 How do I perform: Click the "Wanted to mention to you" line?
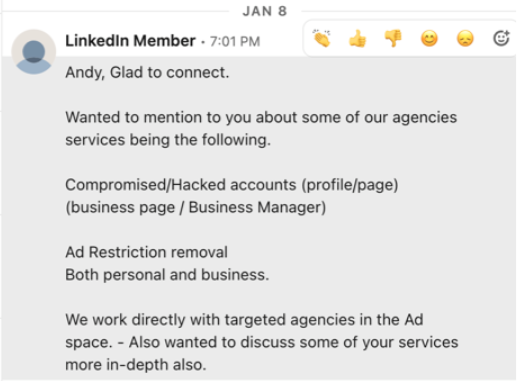[261, 118]
